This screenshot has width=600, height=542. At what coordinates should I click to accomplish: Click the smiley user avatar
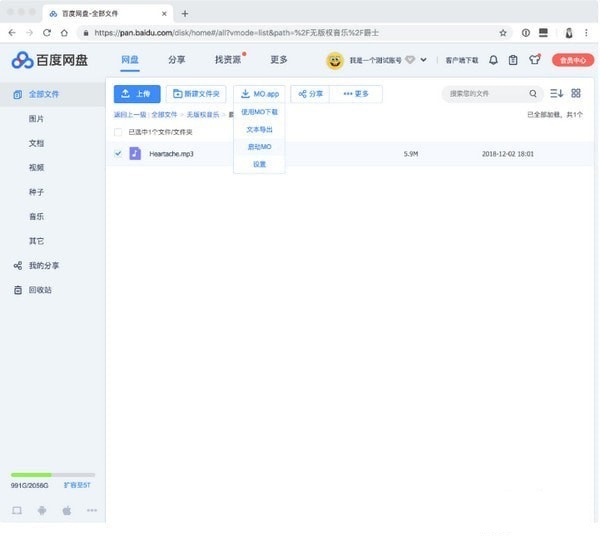(335, 60)
